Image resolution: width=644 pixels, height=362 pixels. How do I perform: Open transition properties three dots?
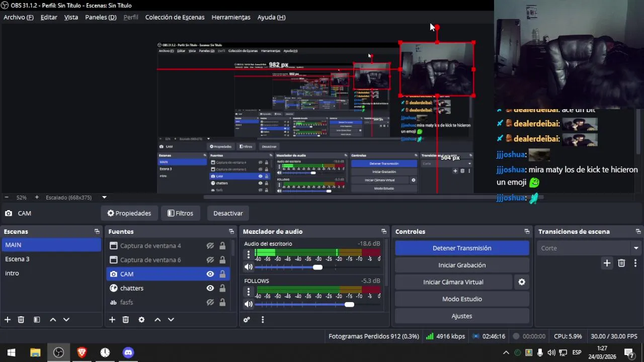(x=635, y=263)
